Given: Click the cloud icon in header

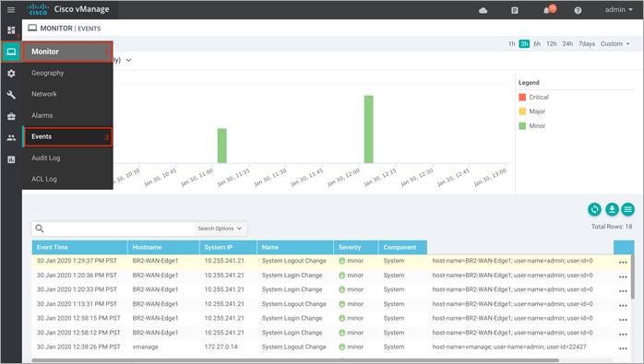Looking at the screenshot, I should click(x=483, y=10).
